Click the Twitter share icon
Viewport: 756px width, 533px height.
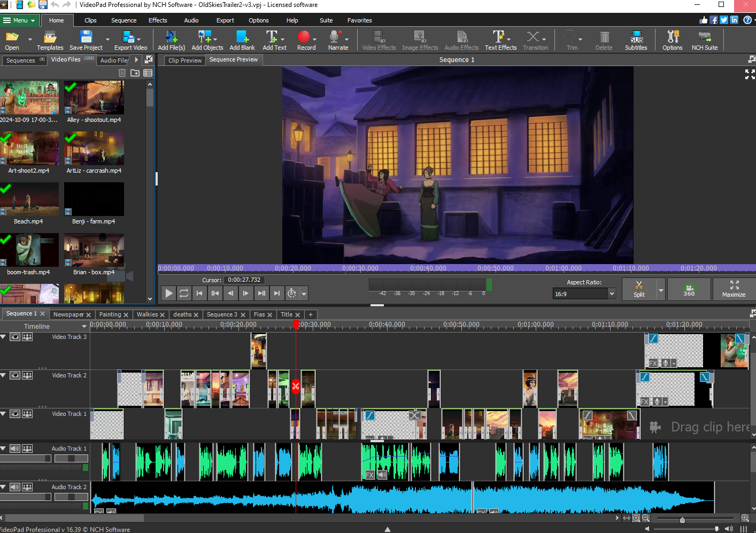tap(724, 20)
